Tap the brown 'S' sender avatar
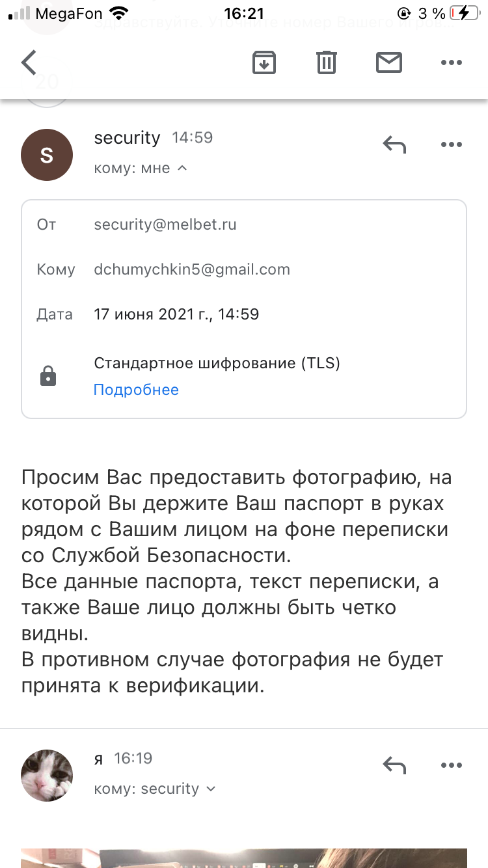This screenshot has height=868, width=488. (47, 155)
